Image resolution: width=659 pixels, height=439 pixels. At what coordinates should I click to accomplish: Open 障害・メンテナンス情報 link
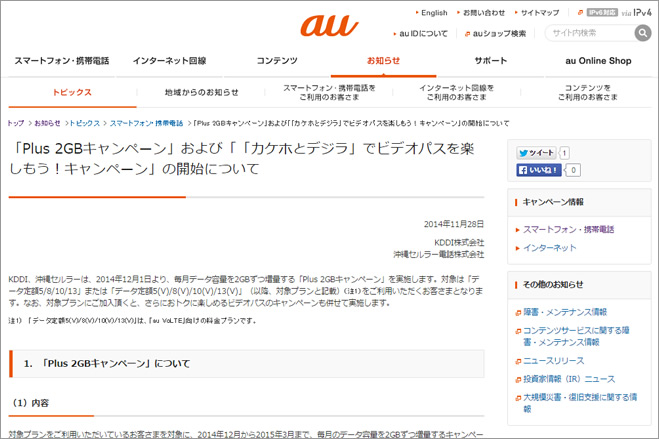[565, 312]
